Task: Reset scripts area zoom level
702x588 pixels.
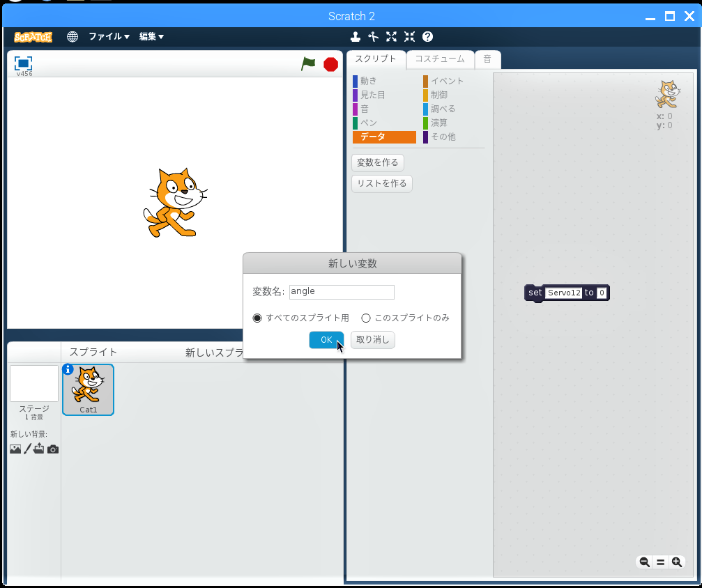Action: (660, 562)
